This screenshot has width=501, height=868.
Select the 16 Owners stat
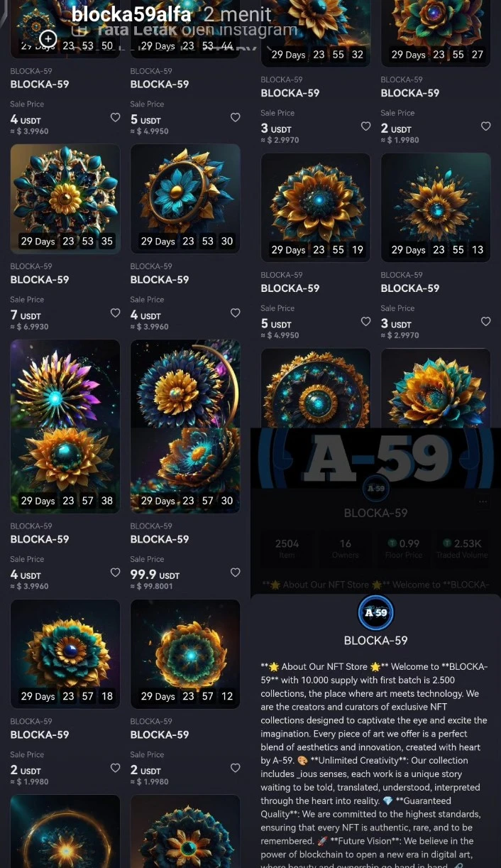(x=346, y=548)
